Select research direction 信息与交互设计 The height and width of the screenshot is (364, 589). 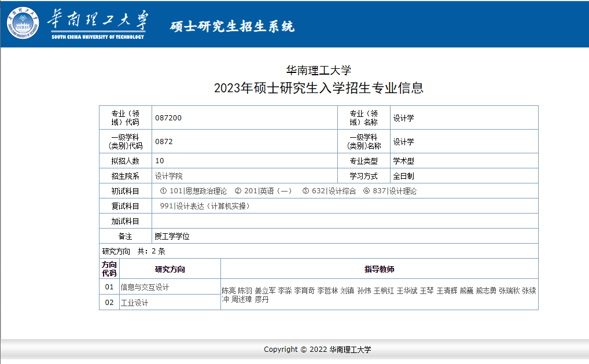pyautogui.click(x=145, y=287)
